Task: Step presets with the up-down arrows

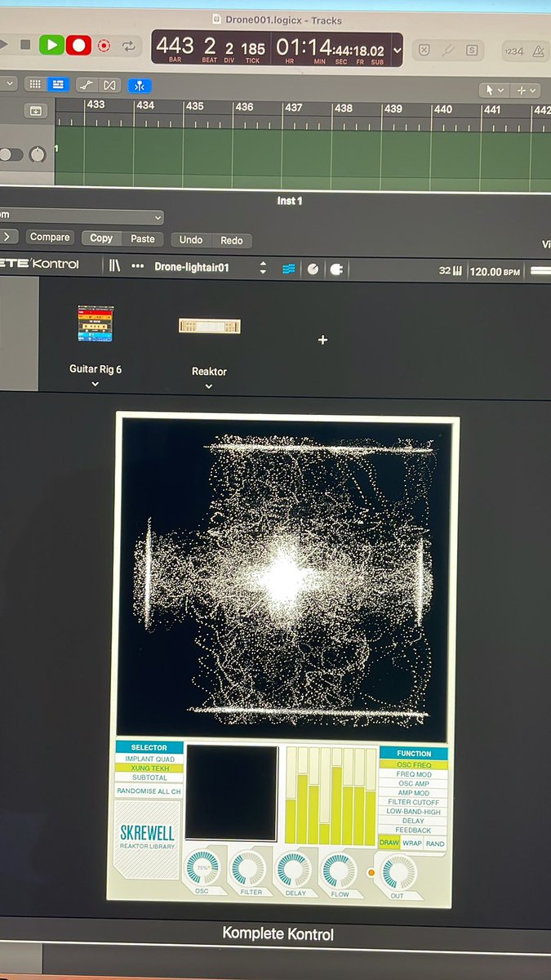Action: (263, 268)
